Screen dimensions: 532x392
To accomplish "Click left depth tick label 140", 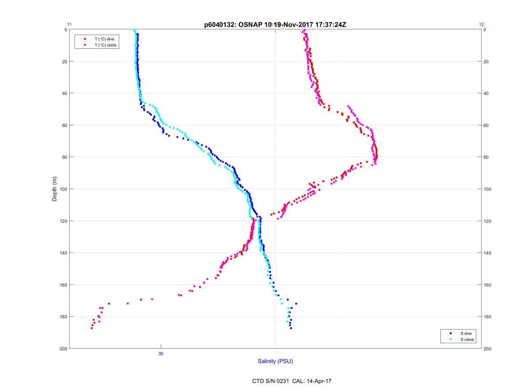I will (63, 253).
